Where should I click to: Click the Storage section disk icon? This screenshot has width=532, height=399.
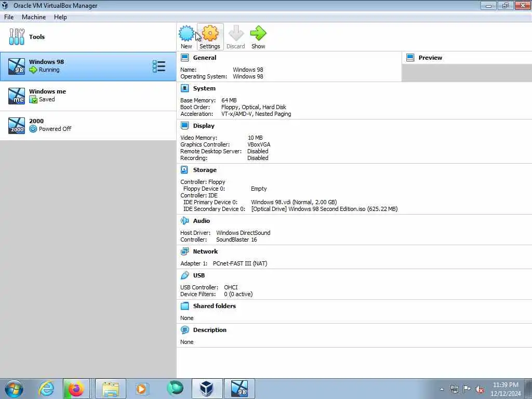click(184, 170)
